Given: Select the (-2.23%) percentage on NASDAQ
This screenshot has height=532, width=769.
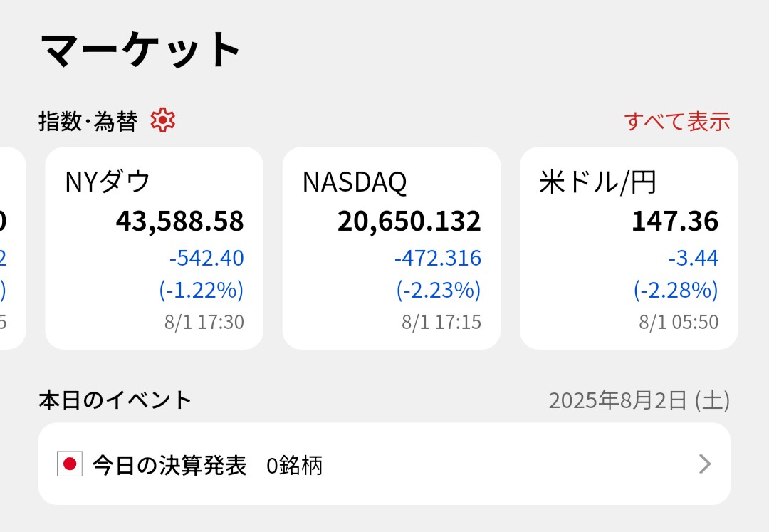Looking at the screenshot, I should 439,290.
